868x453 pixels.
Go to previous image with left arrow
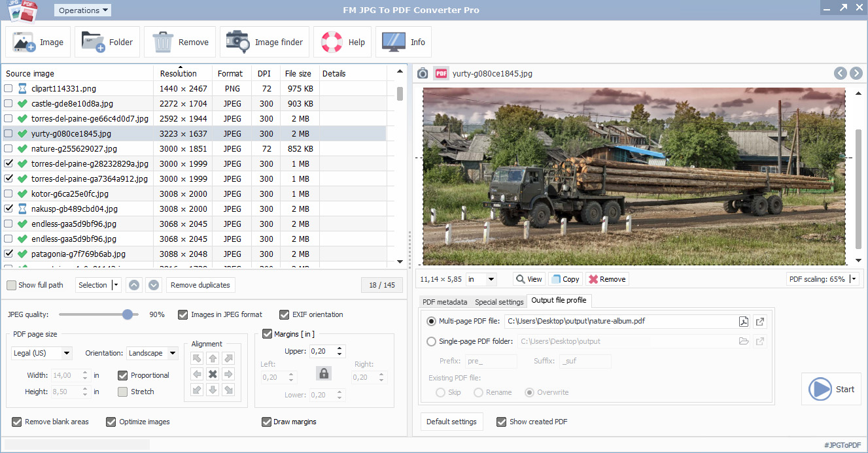(841, 73)
